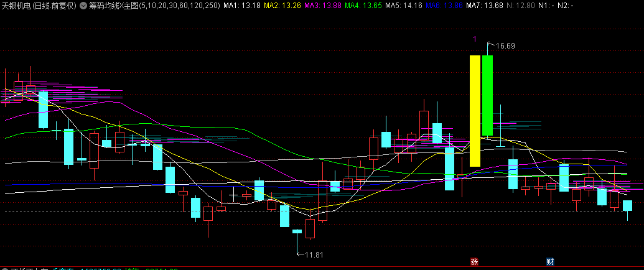Image resolution: width=644 pixels, height=270 pixels.
Task: Click the 天银机电(日线.前复权) chart title
Action: tap(39, 6)
